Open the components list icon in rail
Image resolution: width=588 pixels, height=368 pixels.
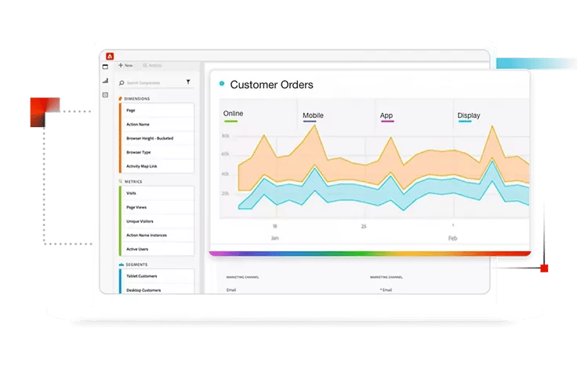tap(105, 95)
